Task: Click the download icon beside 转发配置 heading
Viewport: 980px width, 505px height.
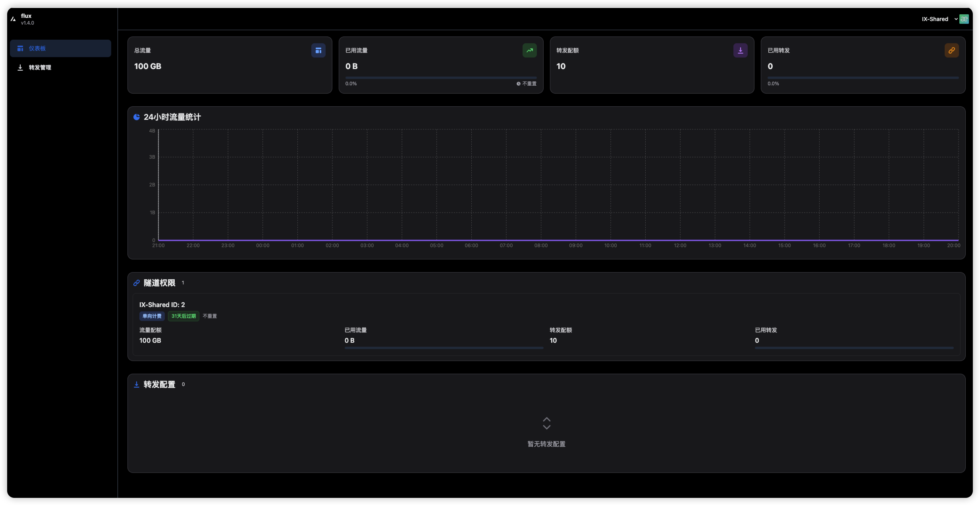Action: 137,384
